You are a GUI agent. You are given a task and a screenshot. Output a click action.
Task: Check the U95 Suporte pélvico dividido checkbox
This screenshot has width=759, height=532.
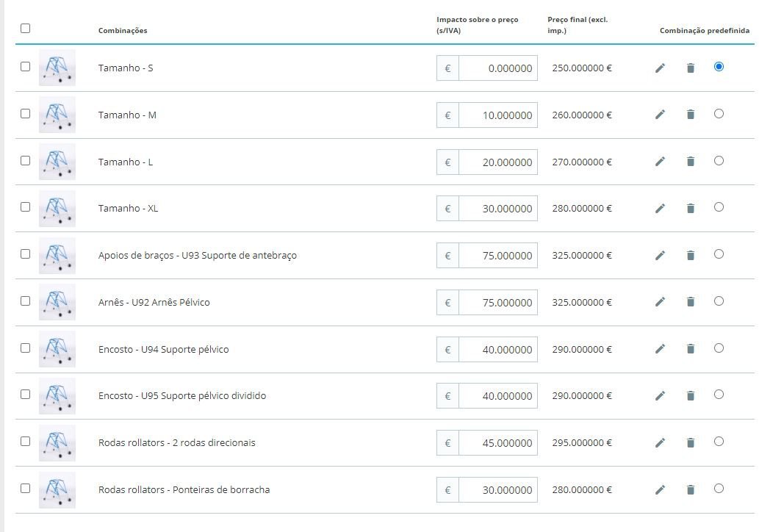click(x=25, y=394)
